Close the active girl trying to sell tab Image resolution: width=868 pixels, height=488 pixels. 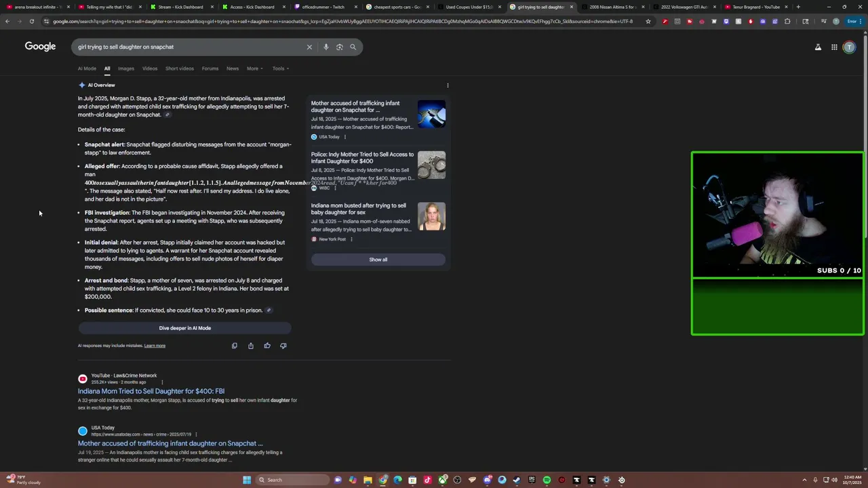(x=572, y=7)
